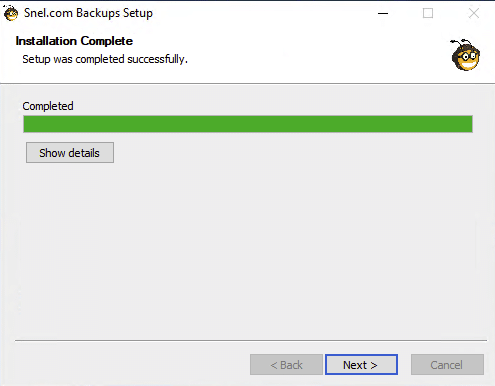Click the Completed status label
The width and height of the screenshot is (495, 386).
click(48, 106)
